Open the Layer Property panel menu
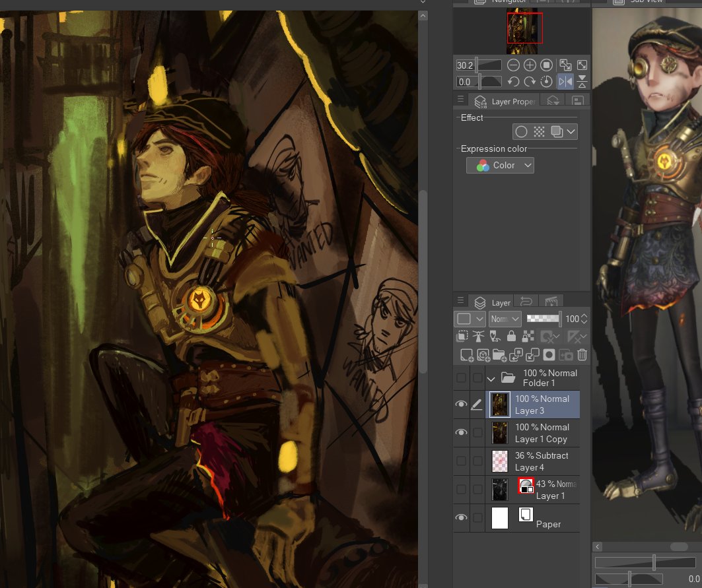 (x=460, y=100)
